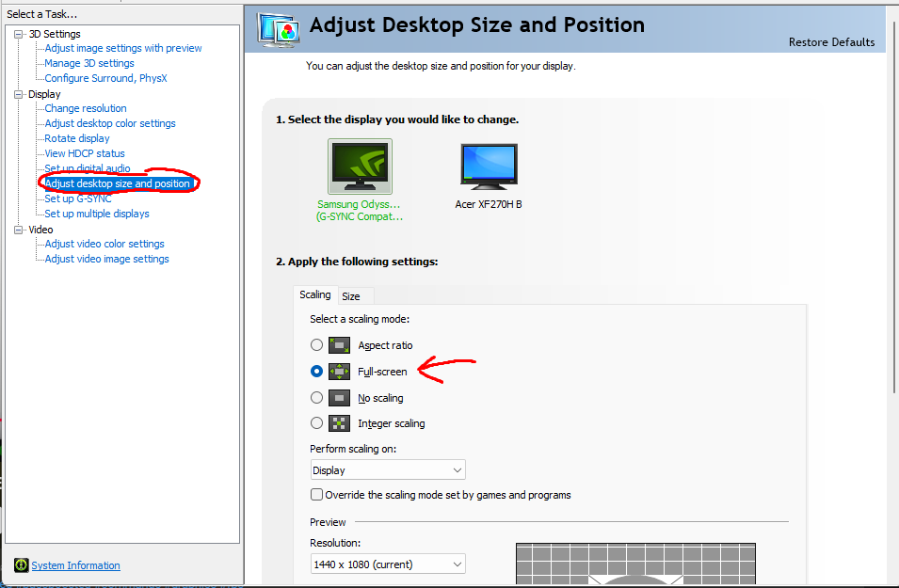Click the Full-screen scaling mode icon
Image resolution: width=899 pixels, height=588 pixels.
tap(339, 372)
